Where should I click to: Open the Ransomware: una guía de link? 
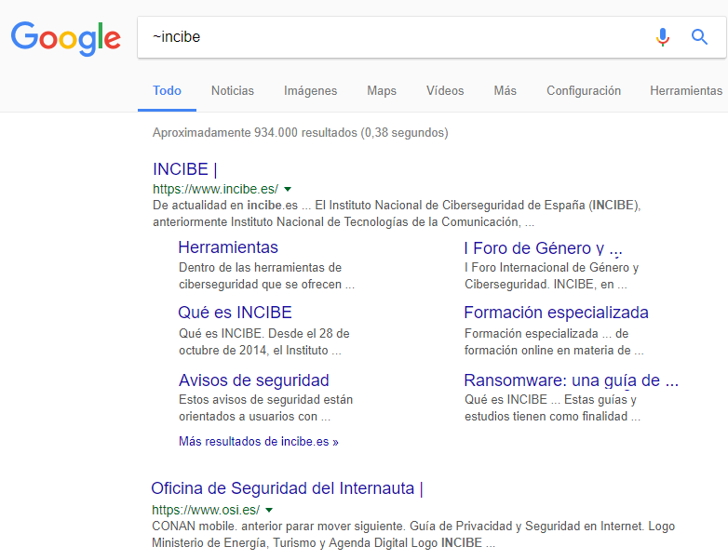(571, 380)
